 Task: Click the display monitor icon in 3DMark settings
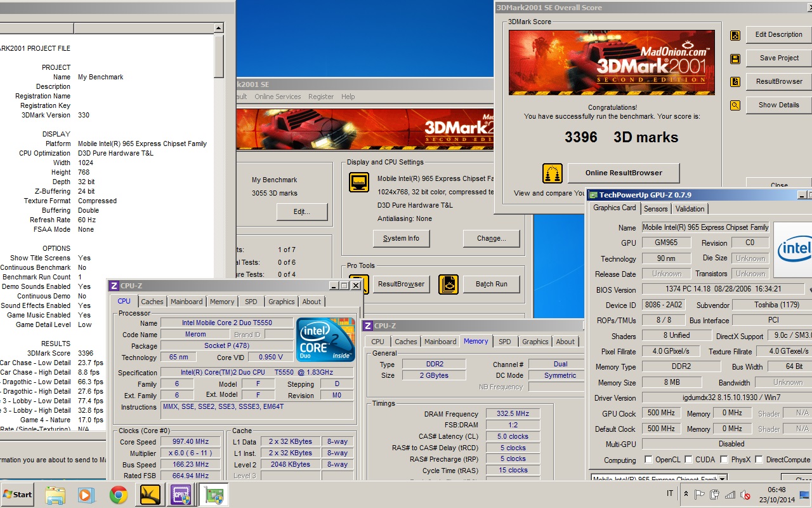pyautogui.click(x=359, y=182)
